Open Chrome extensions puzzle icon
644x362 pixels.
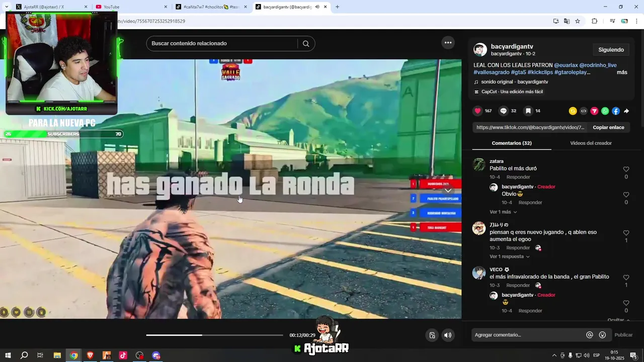pos(595,21)
